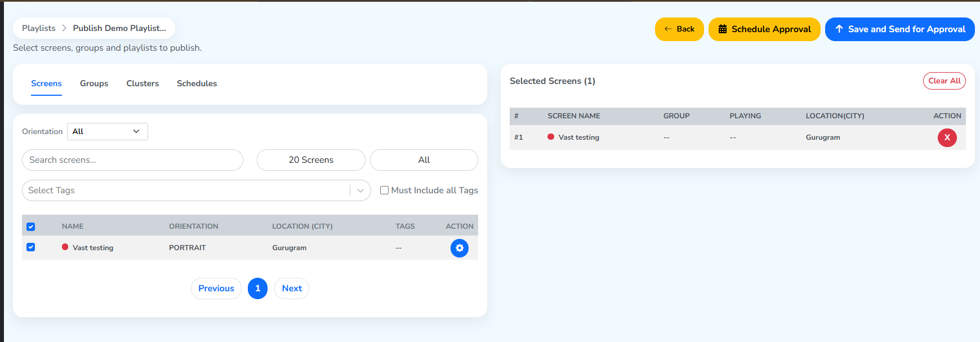Click Schedule Approval button
Screen dimensions: 980x342
(x=764, y=29)
